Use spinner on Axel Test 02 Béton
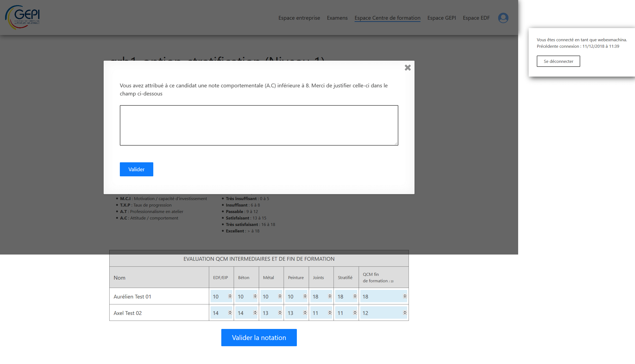Image resolution: width=635 pixels, height=364 pixels. 255,313
